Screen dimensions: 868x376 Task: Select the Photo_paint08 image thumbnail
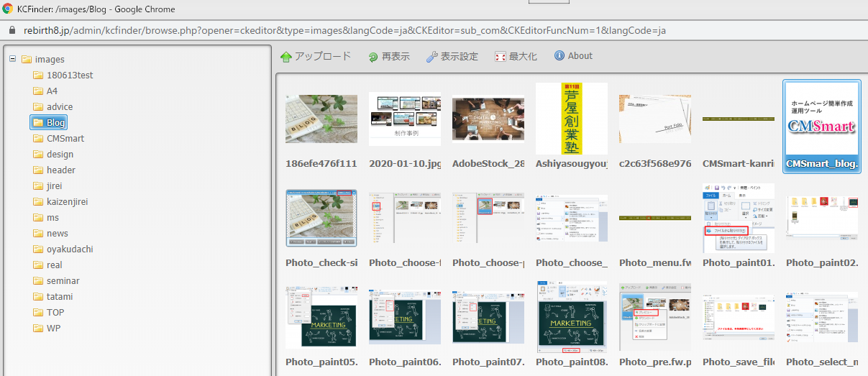pos(571,318)
